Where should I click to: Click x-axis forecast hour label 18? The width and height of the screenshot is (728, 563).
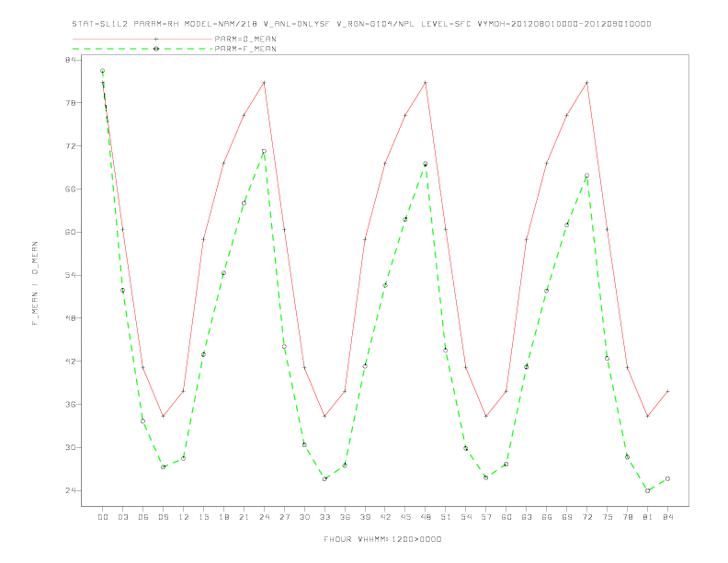[223, 517]
